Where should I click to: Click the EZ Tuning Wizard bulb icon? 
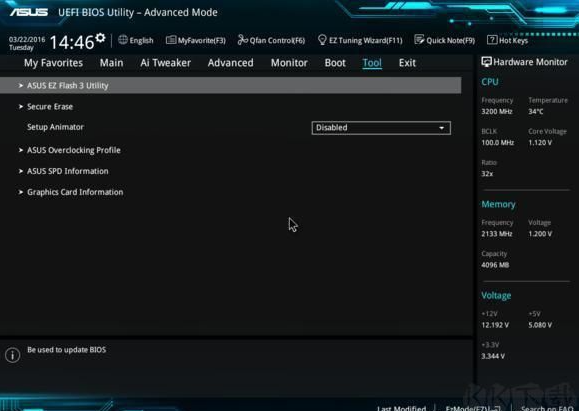coord(322,40)
